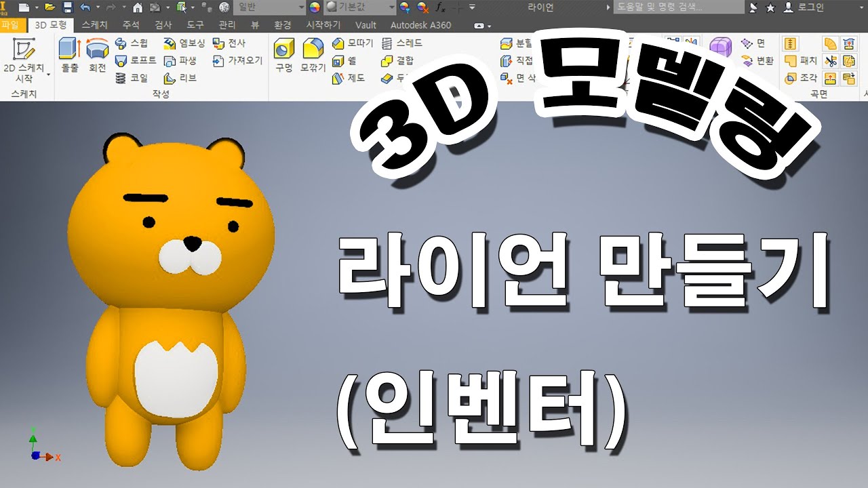868x488 pixels.
Task: Switch to the 스케치 ribbon tab
Action: click(x=94, y=25)
